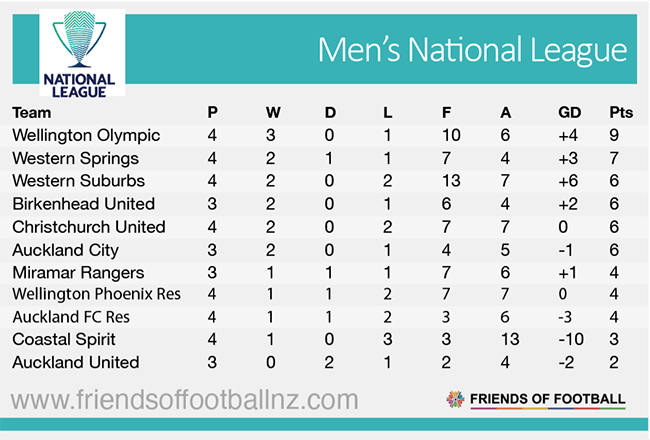Select the Pts column header

tap(621, 112)
